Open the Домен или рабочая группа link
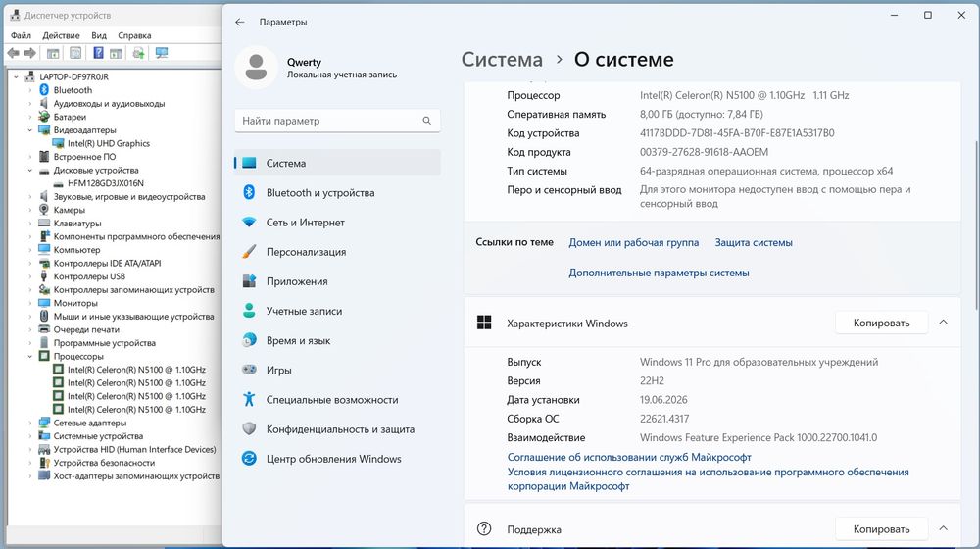Screen dimensions: 980x549 coord(634,242)
